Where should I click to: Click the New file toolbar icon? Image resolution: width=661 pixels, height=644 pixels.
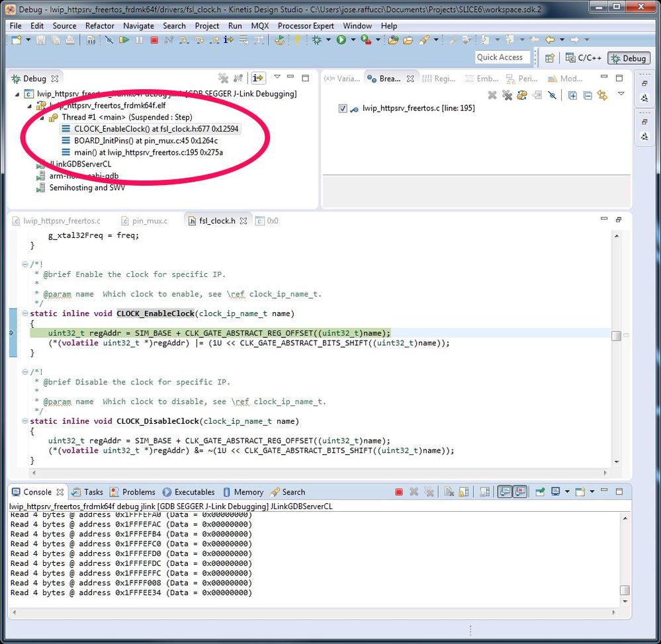pyautogui.click(x=17, y=40)
